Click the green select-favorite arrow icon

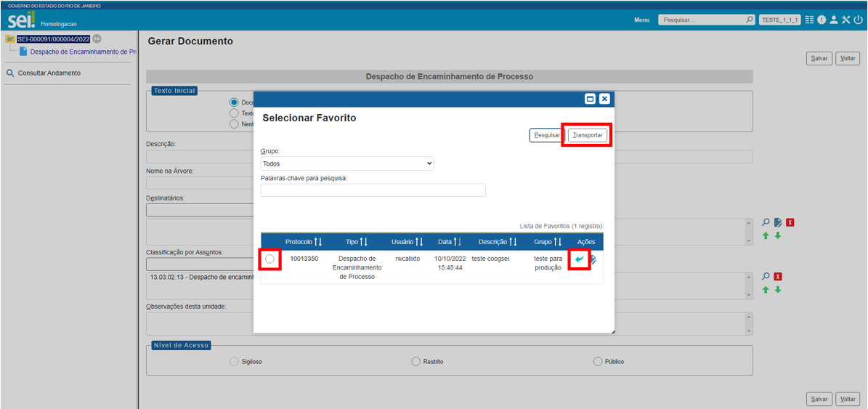(x=579, y=259)
